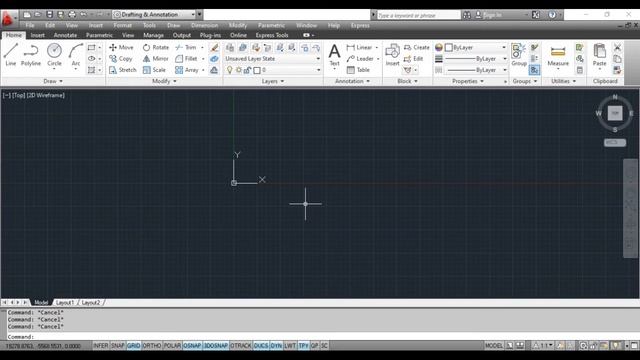Click the Save icon in quick access toolbar
The height and width of the screenshot is (360, 640).
click(x=49, y=15)
